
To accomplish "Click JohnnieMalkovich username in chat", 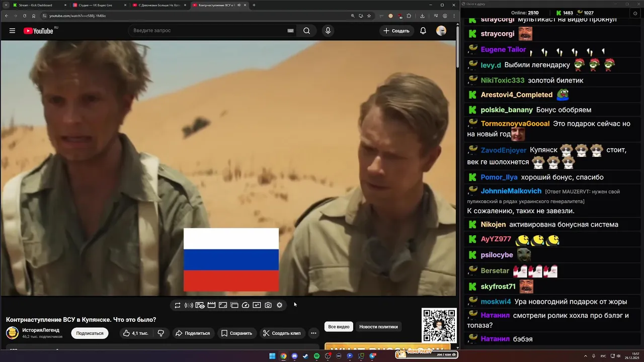I will (x=511, y=191).
